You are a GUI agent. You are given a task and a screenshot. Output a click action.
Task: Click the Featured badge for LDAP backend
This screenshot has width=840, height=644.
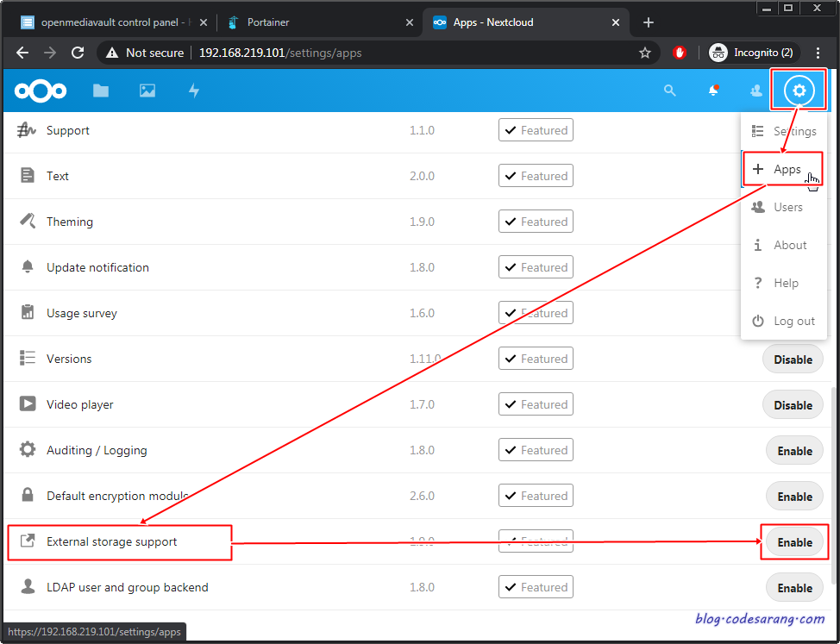tap(536, 587)
